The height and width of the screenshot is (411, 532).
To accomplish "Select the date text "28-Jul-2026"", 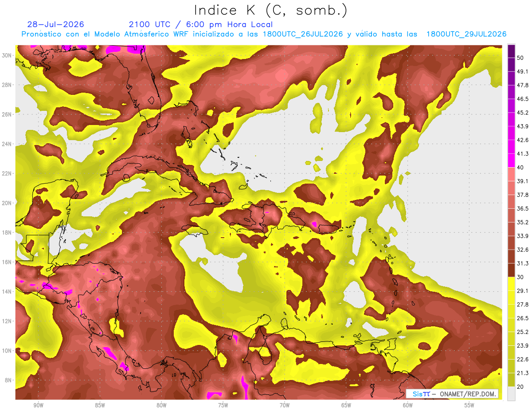I will pyautogui.click(x=55, y=24).
